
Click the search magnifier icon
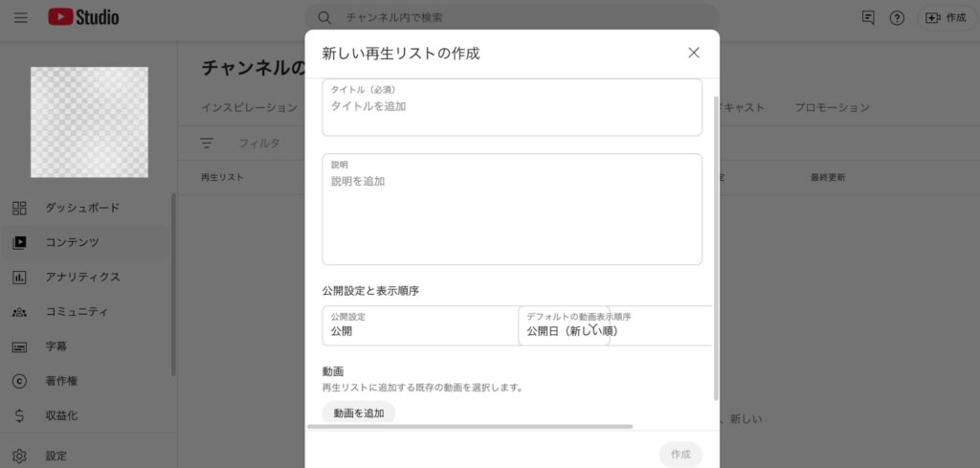point(324,17)
